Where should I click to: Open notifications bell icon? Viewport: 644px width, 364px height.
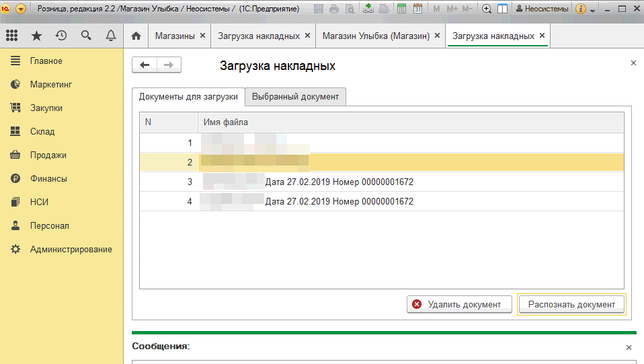(110, 36)
